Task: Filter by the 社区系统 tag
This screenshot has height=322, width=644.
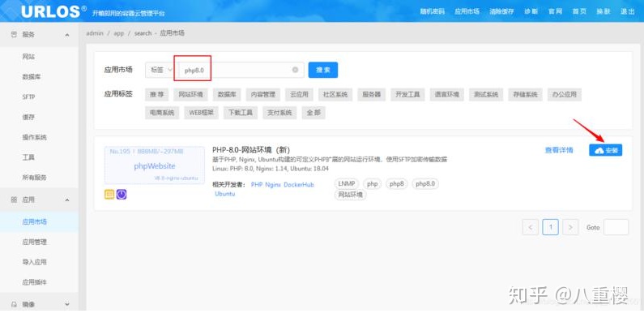Action: pos(335,95)
